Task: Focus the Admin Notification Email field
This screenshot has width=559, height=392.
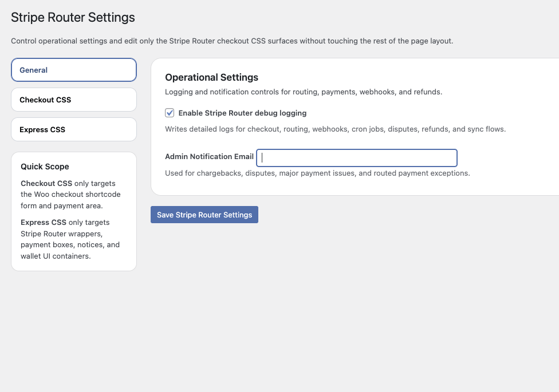Action: [356, 158]
